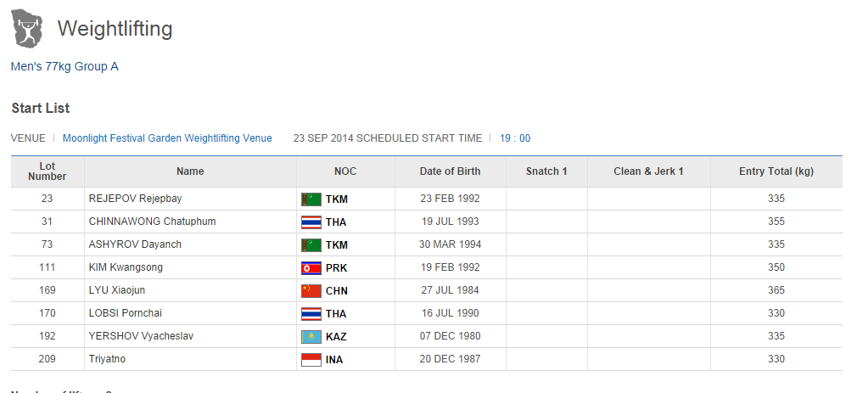Select athlete name LYU Xiaojun
Screen dimensions: 868x393
click(x=117, y=290)
